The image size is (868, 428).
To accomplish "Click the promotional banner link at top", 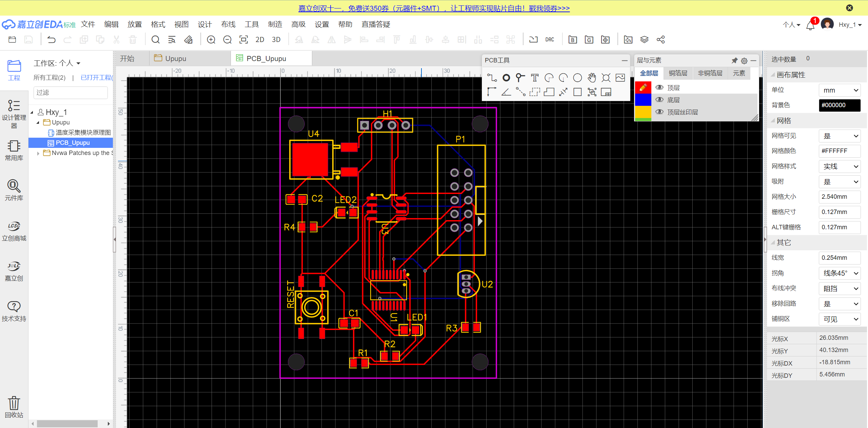I will tap(434, 8).
